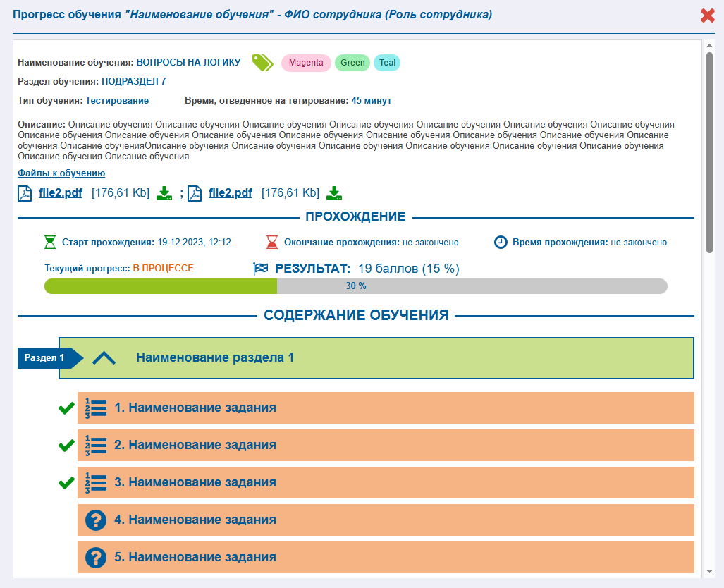This screenshot has width=724, height=588.
Task: Click the checkered flag result icon
Action: [x=261, y=269]
